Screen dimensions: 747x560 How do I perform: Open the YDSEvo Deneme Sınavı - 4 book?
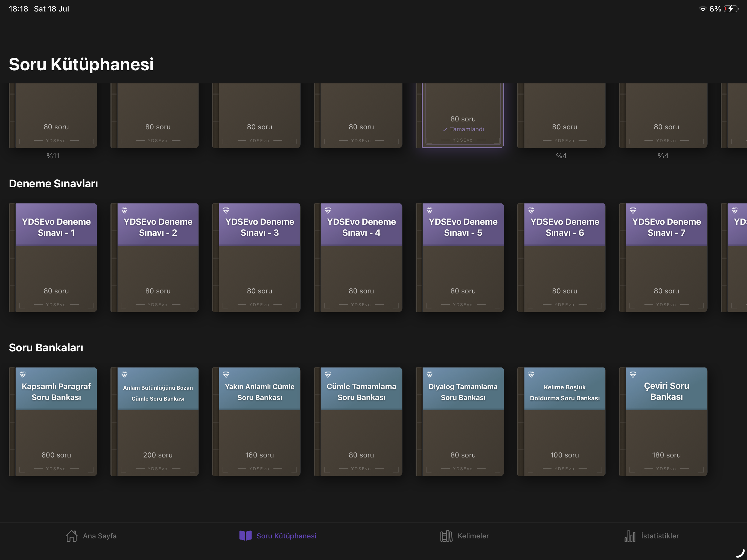(358, 257)
